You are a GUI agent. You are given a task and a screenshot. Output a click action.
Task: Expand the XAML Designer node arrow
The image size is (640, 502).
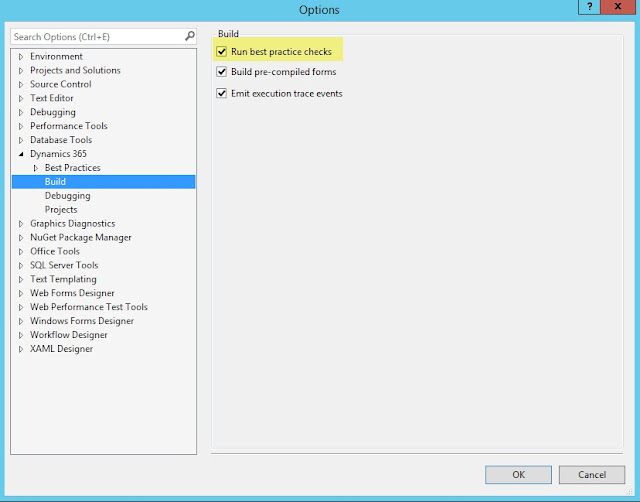pos(21,349)
